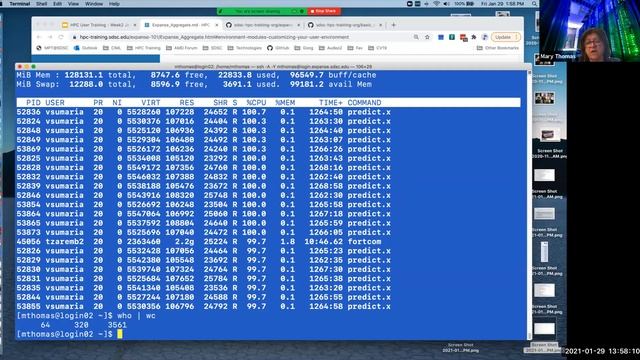Open the SDSC bookmarks folder

(x=212, y=48)
